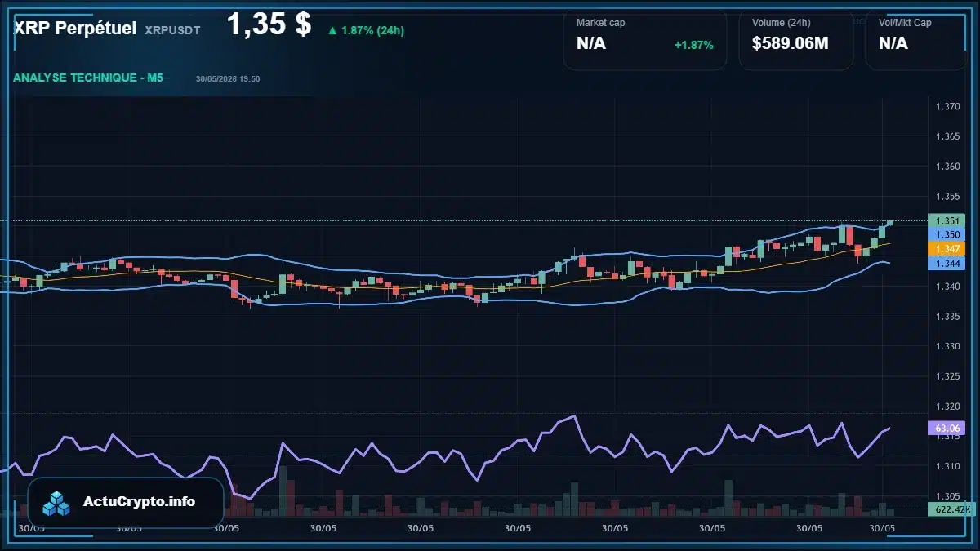Image resolution: width=980 pixels, height=551 pixels.
Task: Click the Market cap N/A value
Action: point(591,43)
